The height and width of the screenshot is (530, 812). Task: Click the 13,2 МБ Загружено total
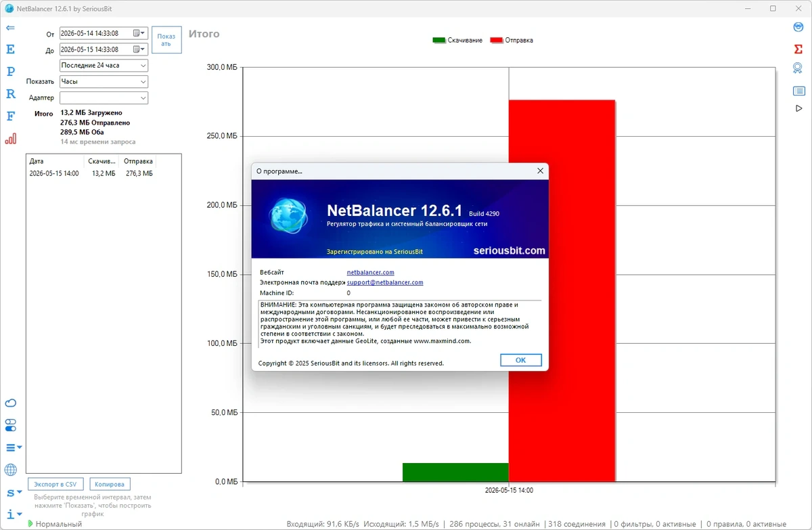[91, 112]
